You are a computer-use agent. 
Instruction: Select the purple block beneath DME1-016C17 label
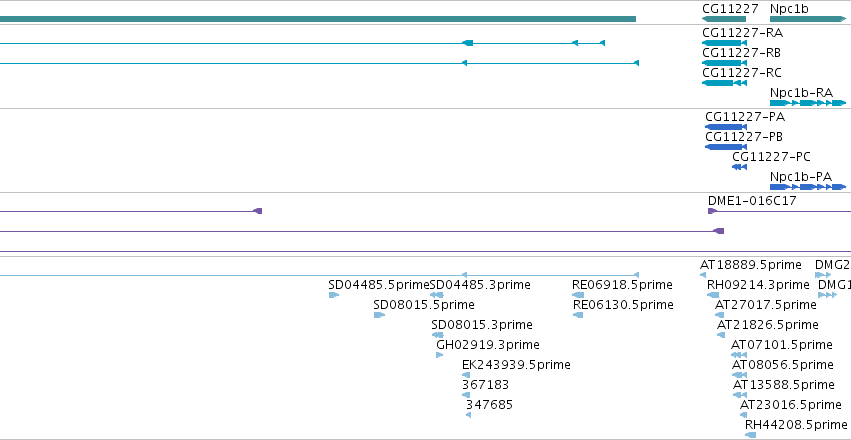[712, 211]
